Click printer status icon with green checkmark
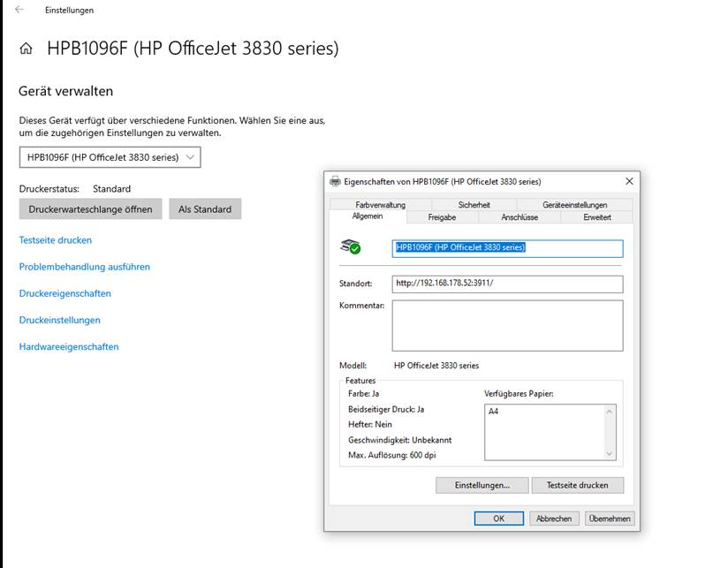The height and width of the screenshot is (568, 728). pos(351,246)
